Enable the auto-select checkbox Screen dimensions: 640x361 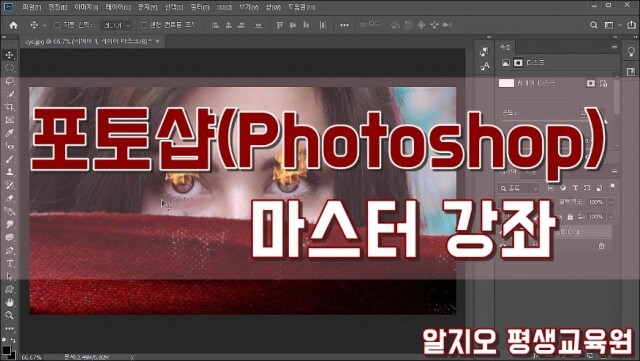58,25
